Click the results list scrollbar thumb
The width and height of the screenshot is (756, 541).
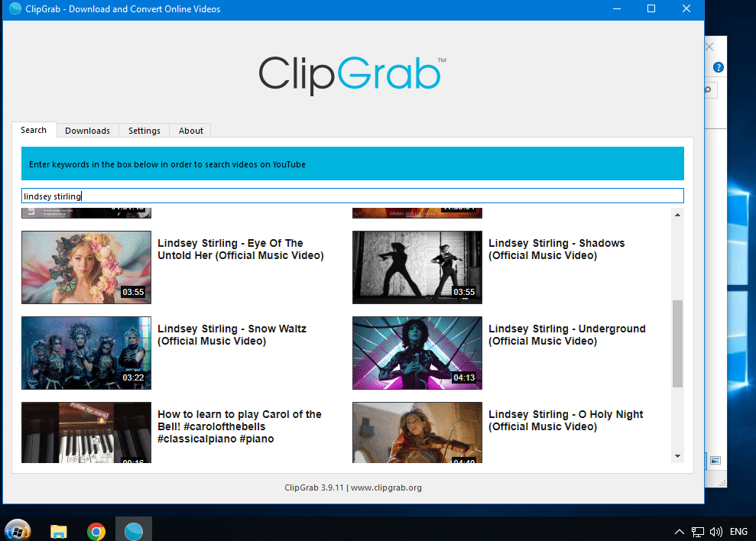tap(677, 343)
